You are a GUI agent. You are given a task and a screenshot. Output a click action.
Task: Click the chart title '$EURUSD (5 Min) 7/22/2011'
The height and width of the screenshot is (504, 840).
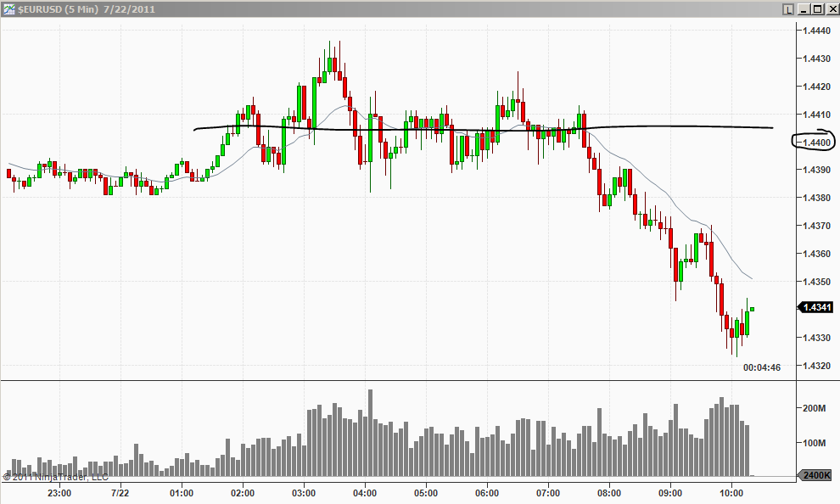(x=87, y=9)
